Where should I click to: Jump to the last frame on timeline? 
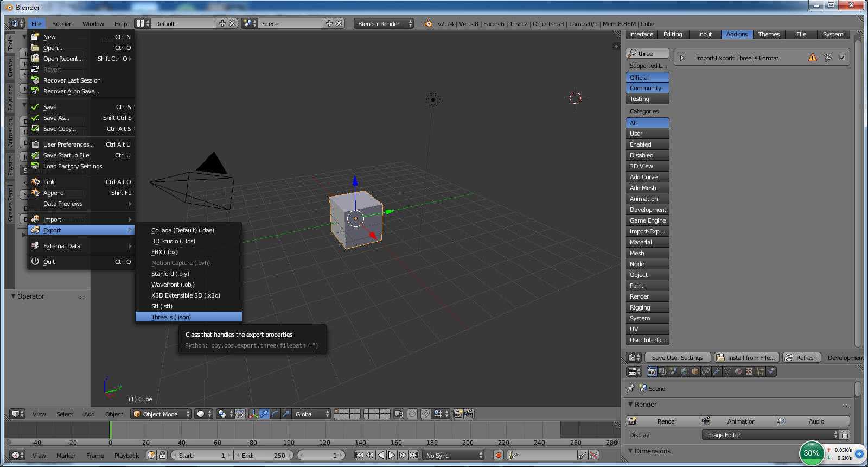coord(413,455)
